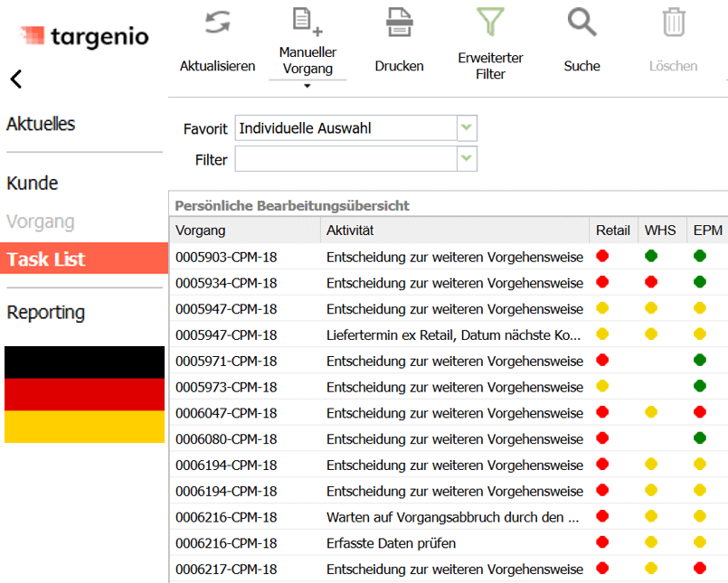Image resolution: width=728 pixels, height=583 pixels.
Task: Click the Aktualisieren refresh icon
Action: pyautogui.click(x=217, y=24)
